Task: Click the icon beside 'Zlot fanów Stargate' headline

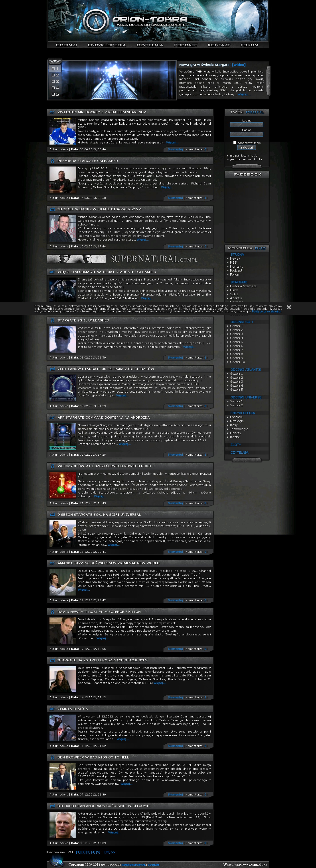Action: 52,369
